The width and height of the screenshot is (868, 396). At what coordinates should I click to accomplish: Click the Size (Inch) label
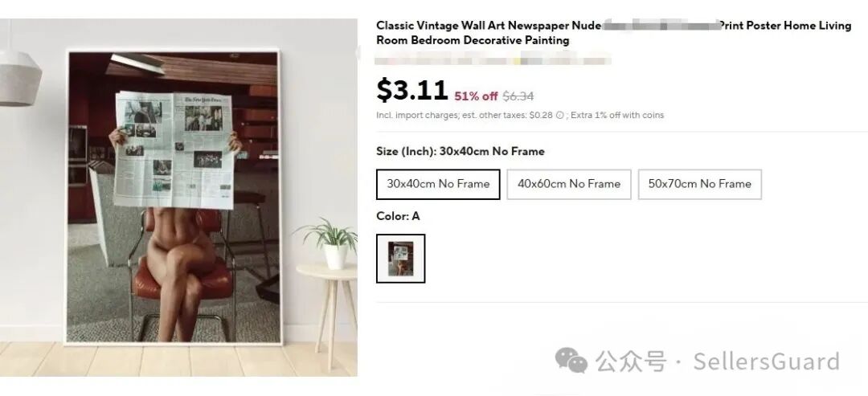pos(406,152)
